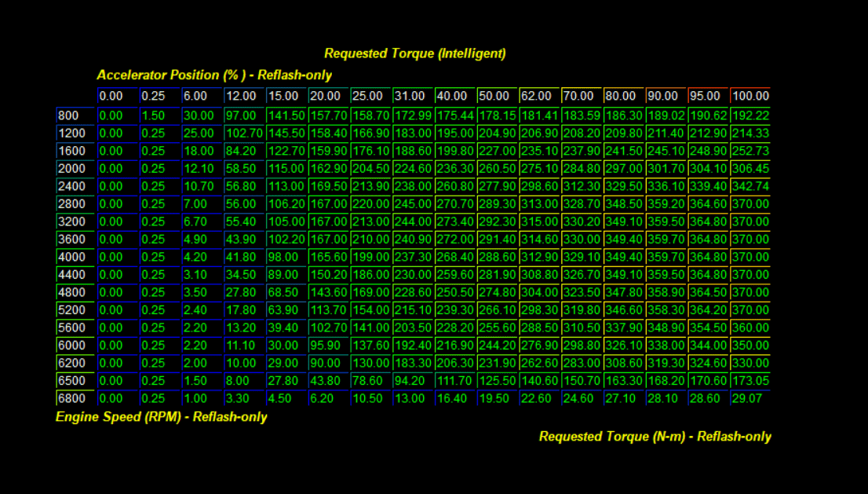Click torque cell 4.50
The height and width of the screenshot is (494, 868).
[286, 398]
